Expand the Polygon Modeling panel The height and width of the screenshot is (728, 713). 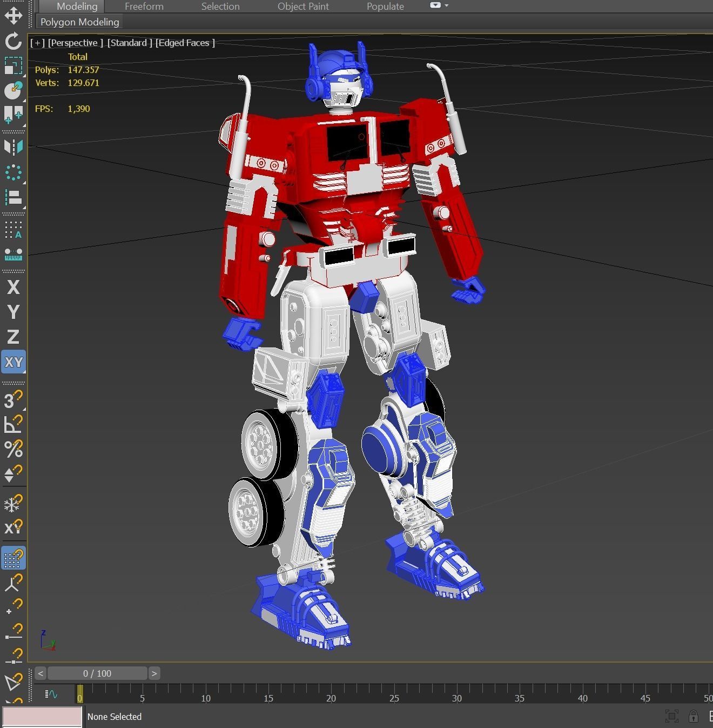click(79, 22)
